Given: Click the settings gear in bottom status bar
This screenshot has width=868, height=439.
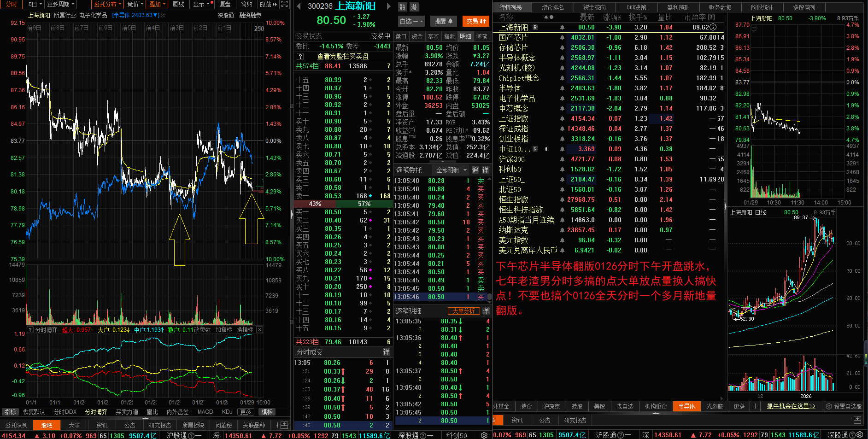Looking at the screenshot, I should (484, 435).
